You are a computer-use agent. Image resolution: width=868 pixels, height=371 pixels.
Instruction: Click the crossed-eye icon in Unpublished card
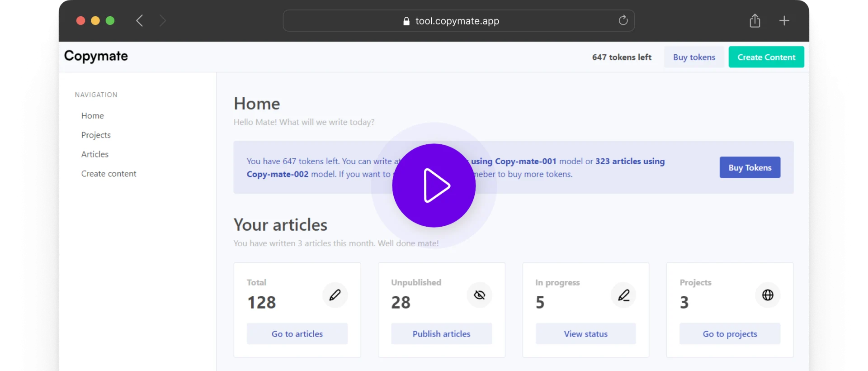coord(479,295)
